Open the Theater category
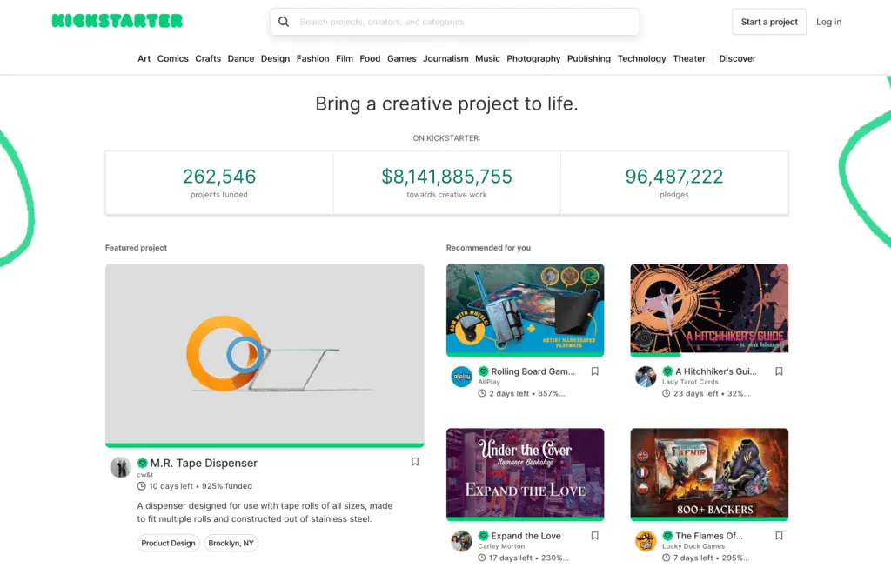 689,58
